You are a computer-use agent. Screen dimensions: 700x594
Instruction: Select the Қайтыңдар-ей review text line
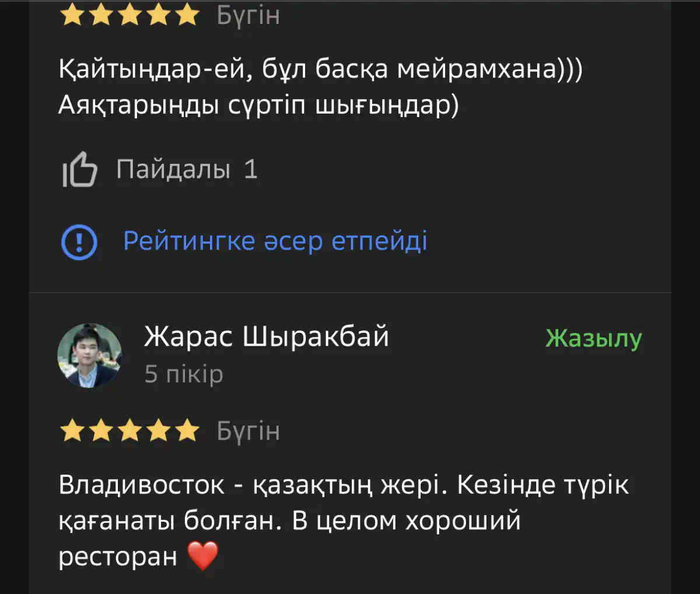pyautogui.click(x=320, y=69)
